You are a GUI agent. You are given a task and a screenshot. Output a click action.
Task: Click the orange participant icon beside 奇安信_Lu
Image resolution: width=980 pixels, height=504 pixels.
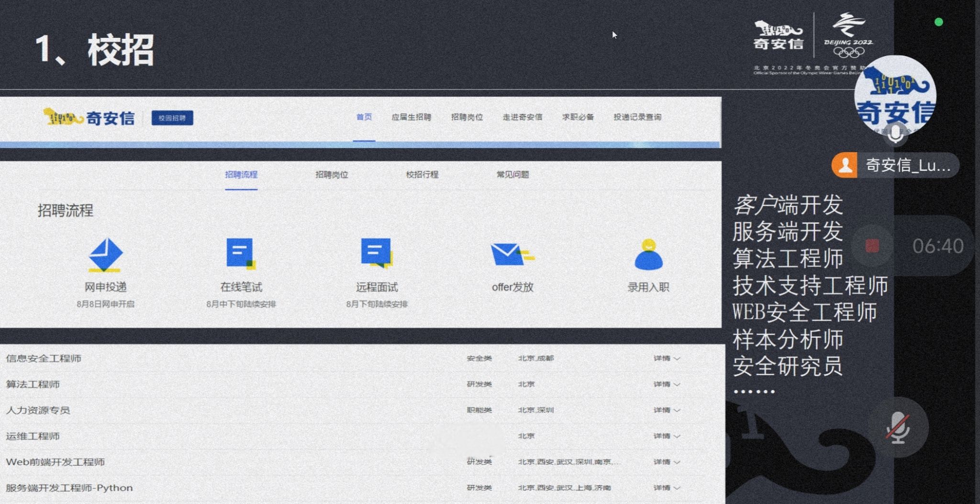[x=845, y=166]
